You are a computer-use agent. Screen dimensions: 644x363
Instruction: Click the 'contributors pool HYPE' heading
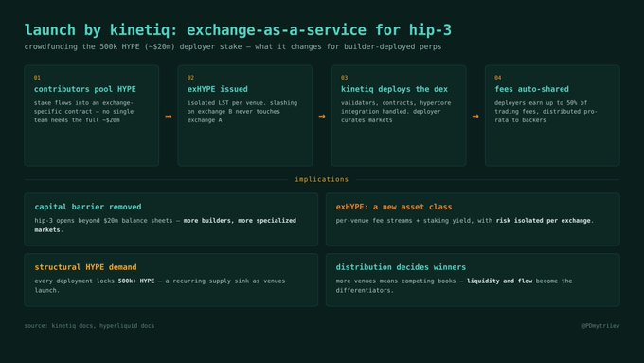click(85, 89)
